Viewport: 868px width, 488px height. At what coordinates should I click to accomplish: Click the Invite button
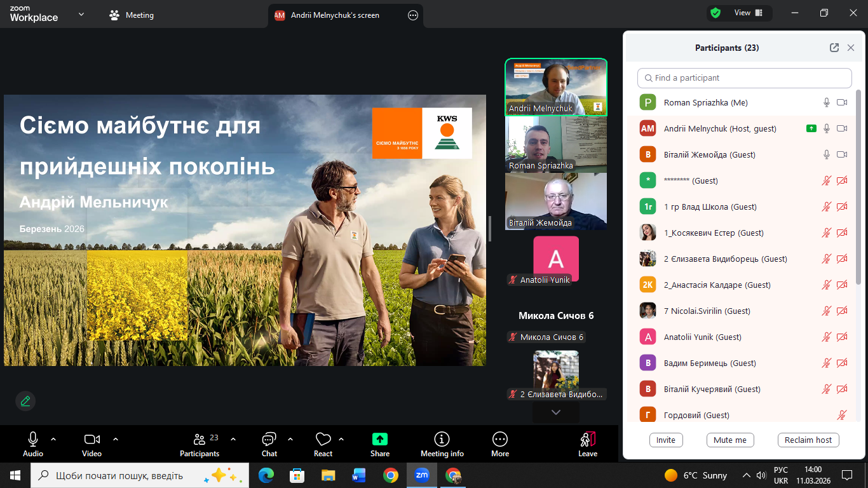666,440
